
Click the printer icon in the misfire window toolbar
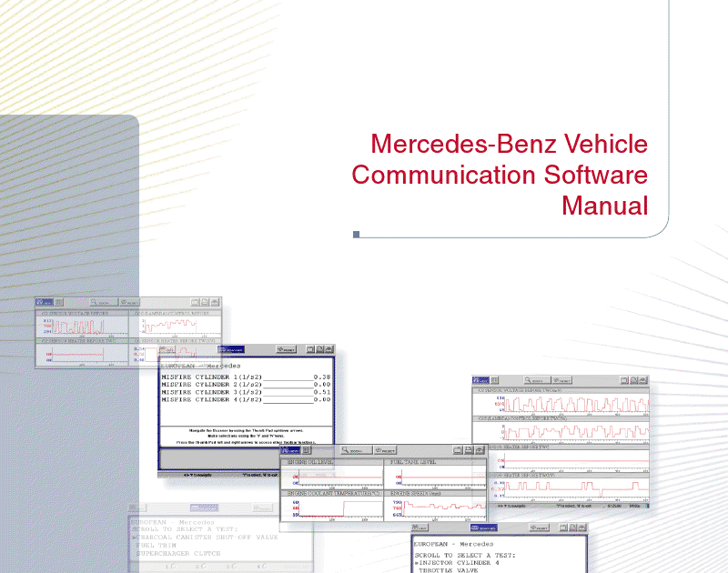point(319,349)
